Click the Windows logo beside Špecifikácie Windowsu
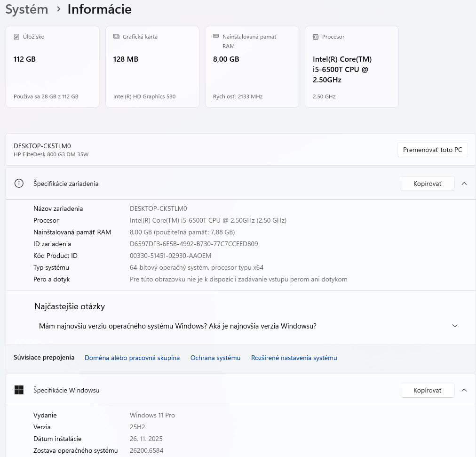 19,390
